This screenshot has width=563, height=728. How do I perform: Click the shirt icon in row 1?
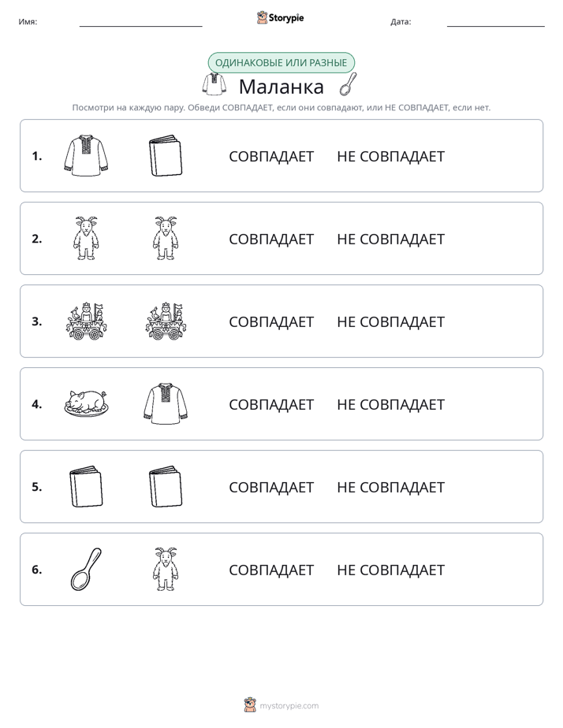click(87, 156)
